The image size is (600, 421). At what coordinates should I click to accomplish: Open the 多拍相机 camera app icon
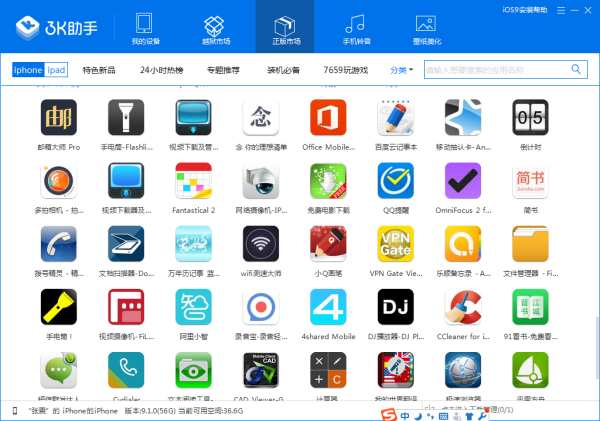59,180
